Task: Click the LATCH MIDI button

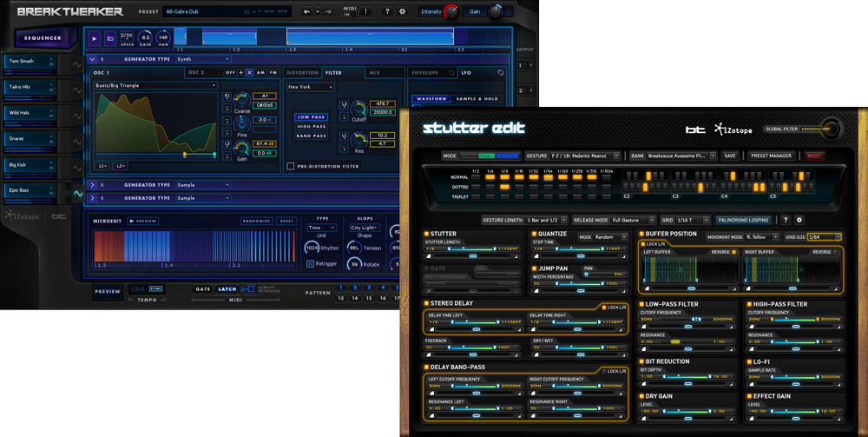Action: click(x=227, y=288)
